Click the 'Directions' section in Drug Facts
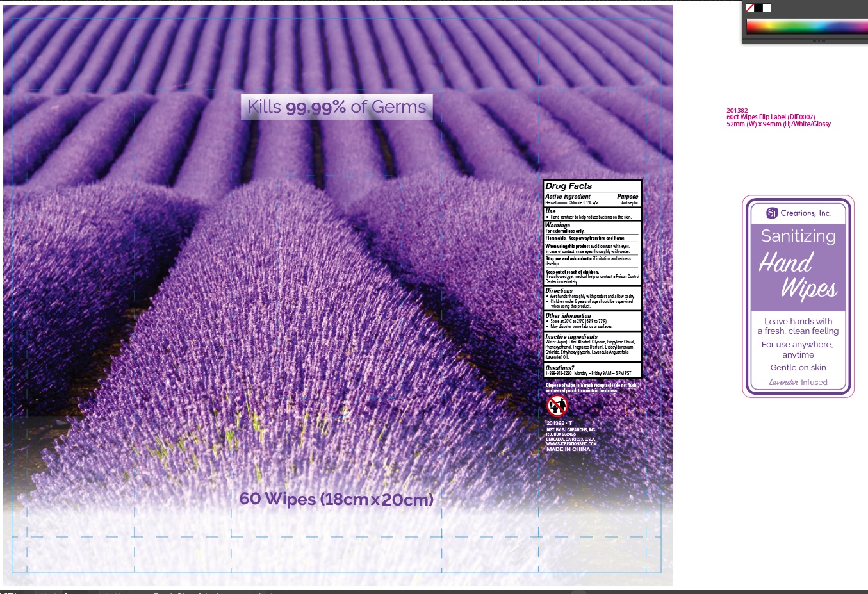This screenshot has height=594, width=868. coord(592,299)
